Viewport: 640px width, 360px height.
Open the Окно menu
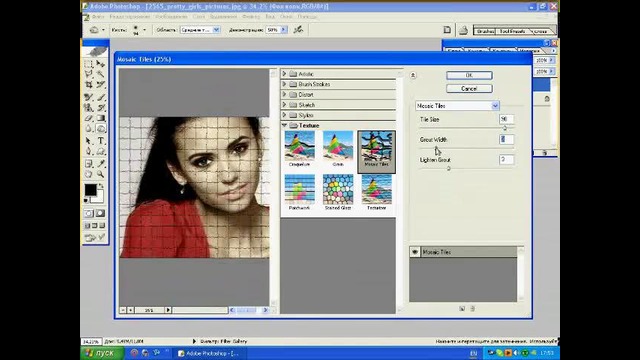point(286,17)
